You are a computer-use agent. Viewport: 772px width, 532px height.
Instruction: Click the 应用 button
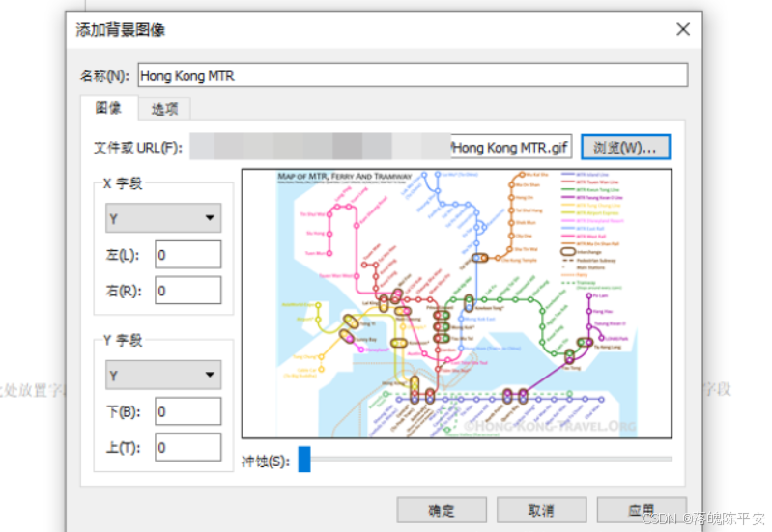coord(642,511)
